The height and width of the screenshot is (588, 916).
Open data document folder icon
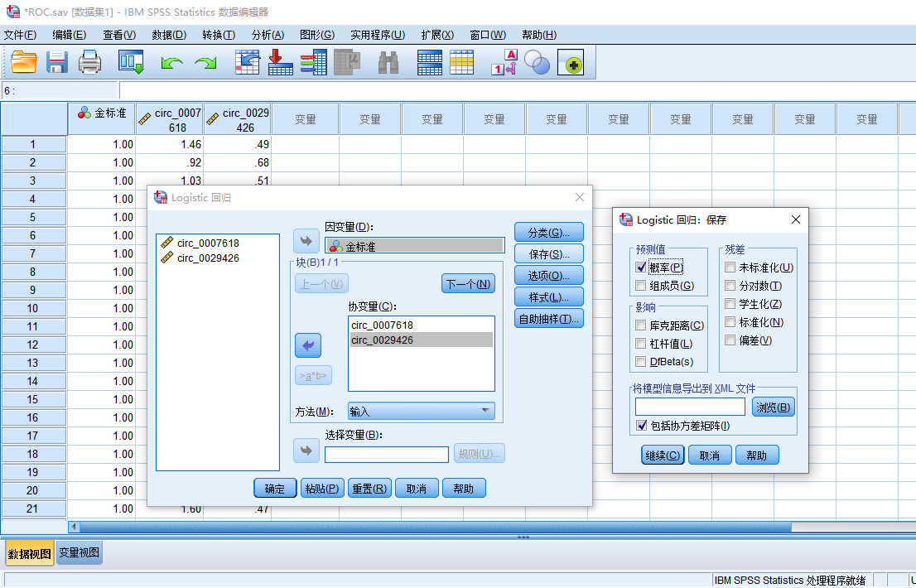(24, 62)
